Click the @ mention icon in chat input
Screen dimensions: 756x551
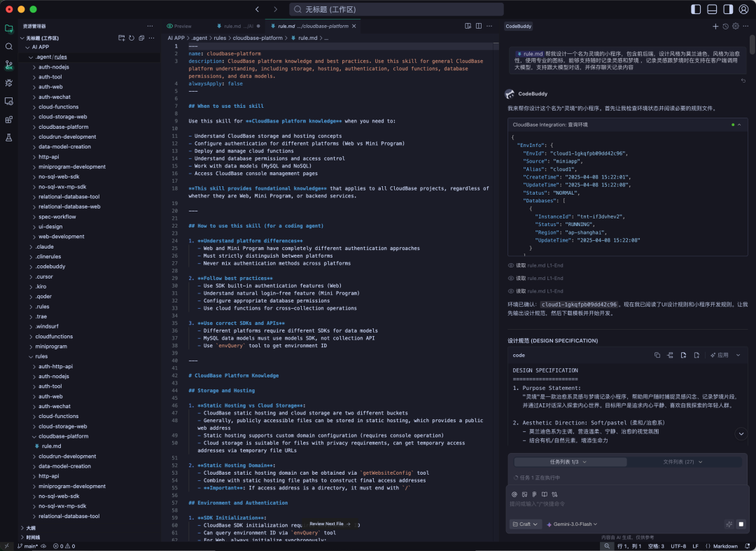point(514,494)
